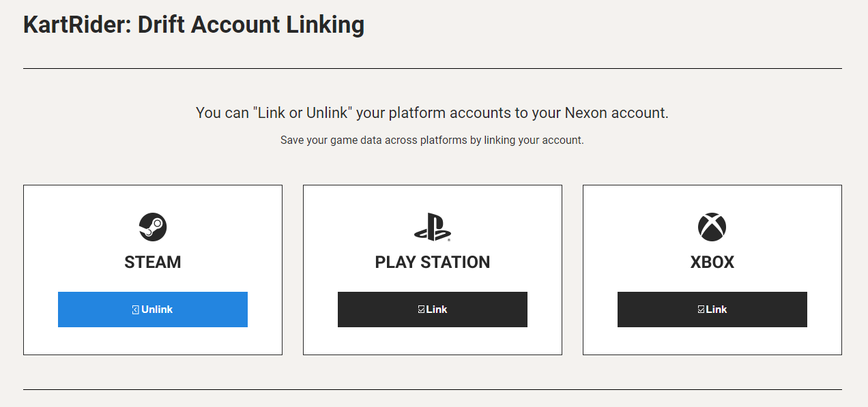Click the "Link or Unlink" instruction sentence
This screenshot has width=868, height=407.
tap(432, 113)
